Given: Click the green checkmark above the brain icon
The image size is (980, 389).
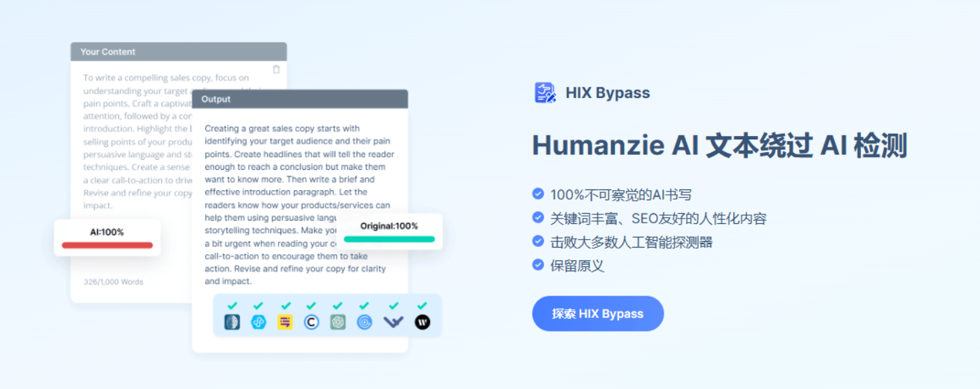Looking at the screenshot, I should point(232,306).
